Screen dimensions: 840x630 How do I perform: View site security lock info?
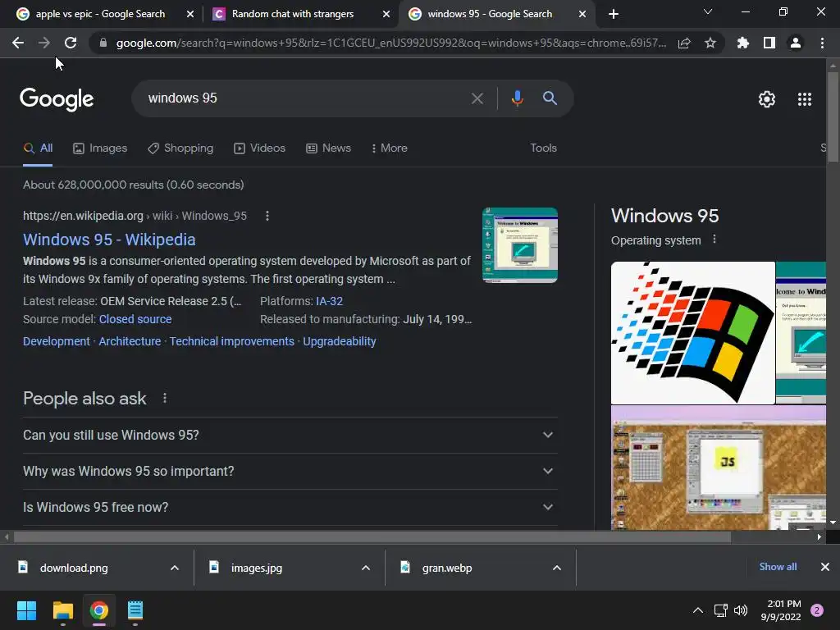tap(103, 43)
